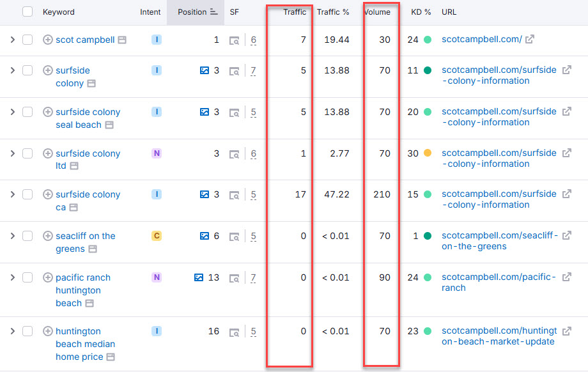The height and width of the screenshot is (372, 588).
Task: Tick checkbox for surfside colony ca
Action: click(x=27, y=194)
